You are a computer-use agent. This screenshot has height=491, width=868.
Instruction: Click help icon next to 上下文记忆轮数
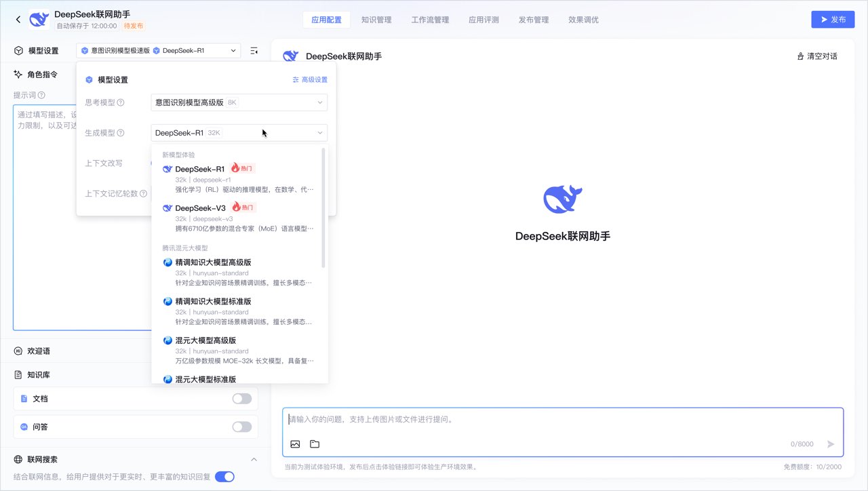143,193
